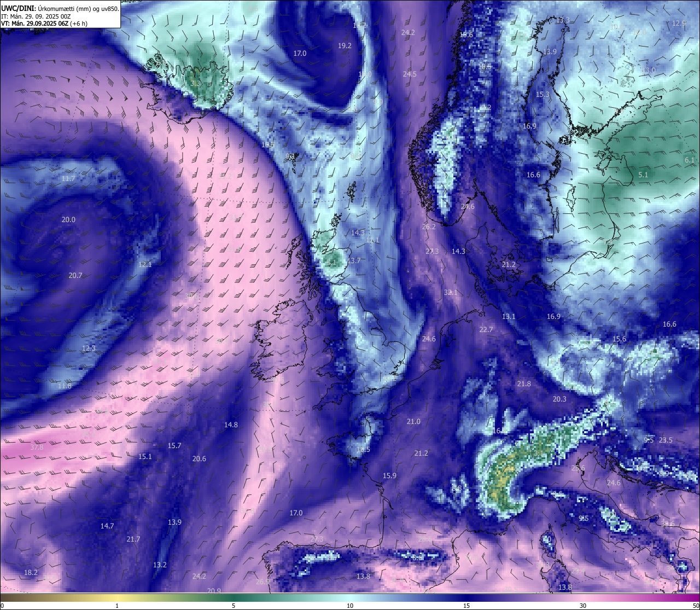Select the 12.3 value label

pos(89,348)
